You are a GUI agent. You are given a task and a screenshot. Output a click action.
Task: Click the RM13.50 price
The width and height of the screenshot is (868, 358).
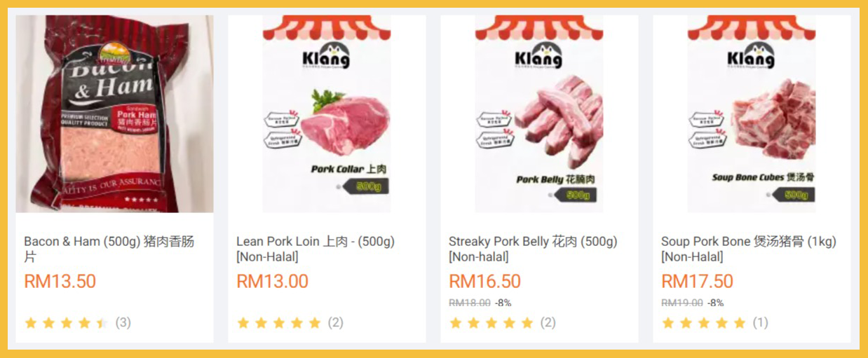tap(60, 282)
